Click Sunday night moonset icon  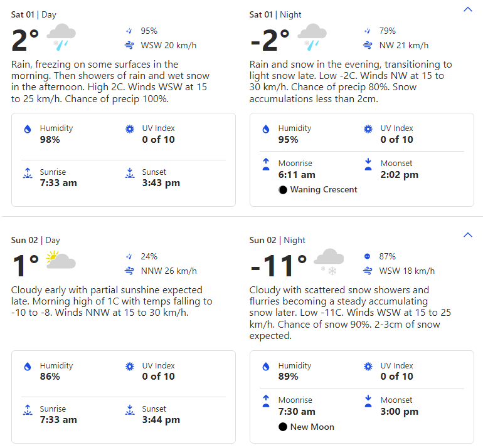368,401
